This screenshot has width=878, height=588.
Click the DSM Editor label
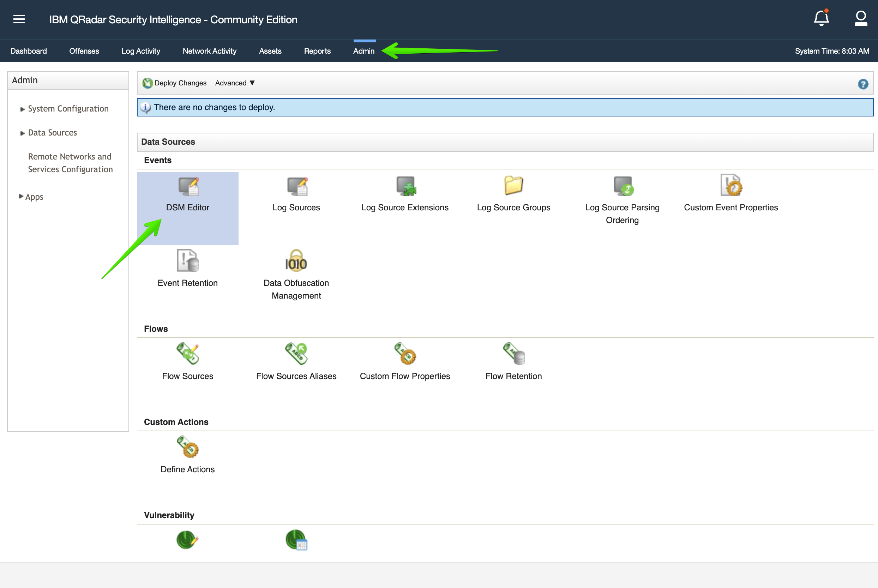coord(187,208)
